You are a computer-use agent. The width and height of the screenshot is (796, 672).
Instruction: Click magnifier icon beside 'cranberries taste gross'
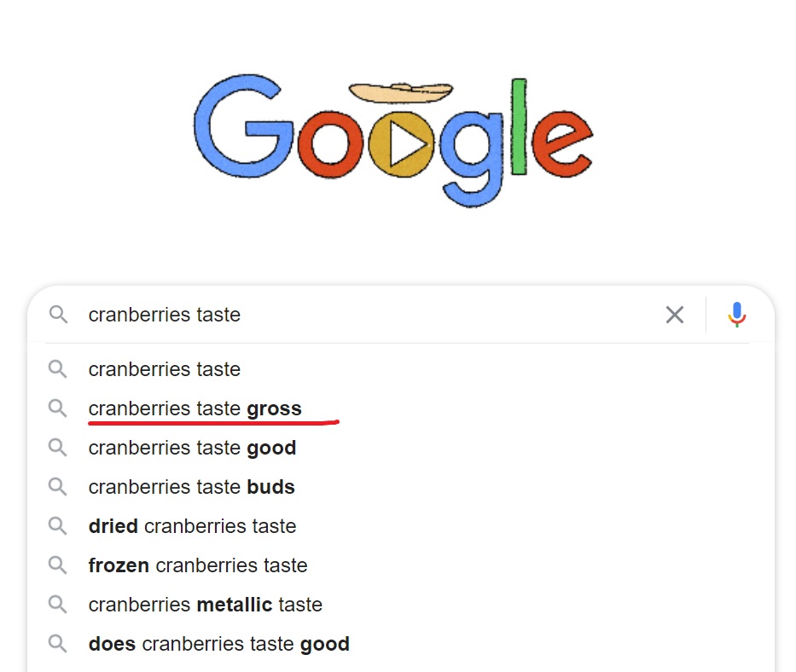click(x=57, y=408)
